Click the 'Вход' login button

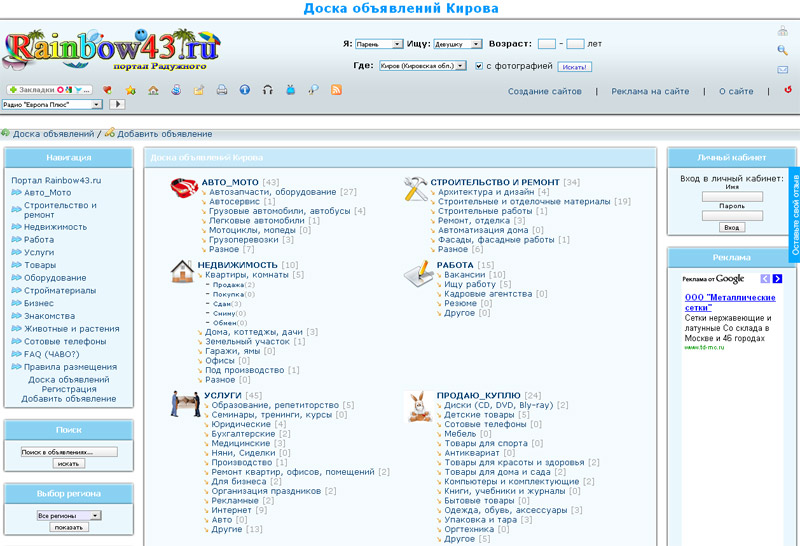(733, 227)
